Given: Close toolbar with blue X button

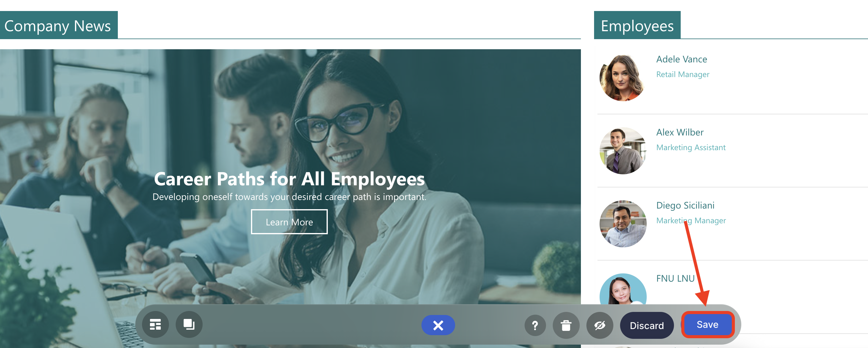Looking at the screenshot, I should point(438,325).
